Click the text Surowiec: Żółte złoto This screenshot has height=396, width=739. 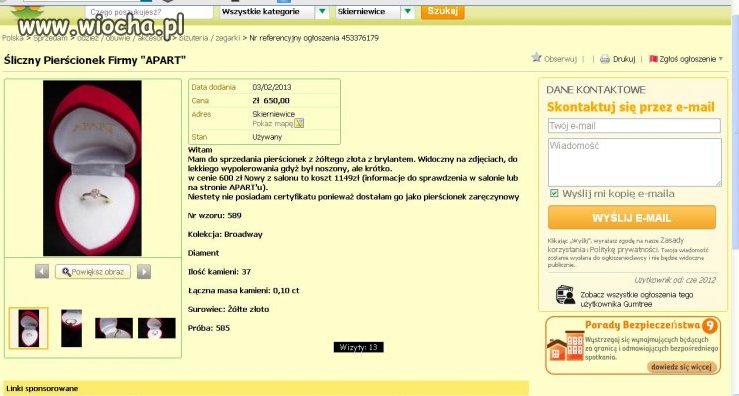click(229, 309)
